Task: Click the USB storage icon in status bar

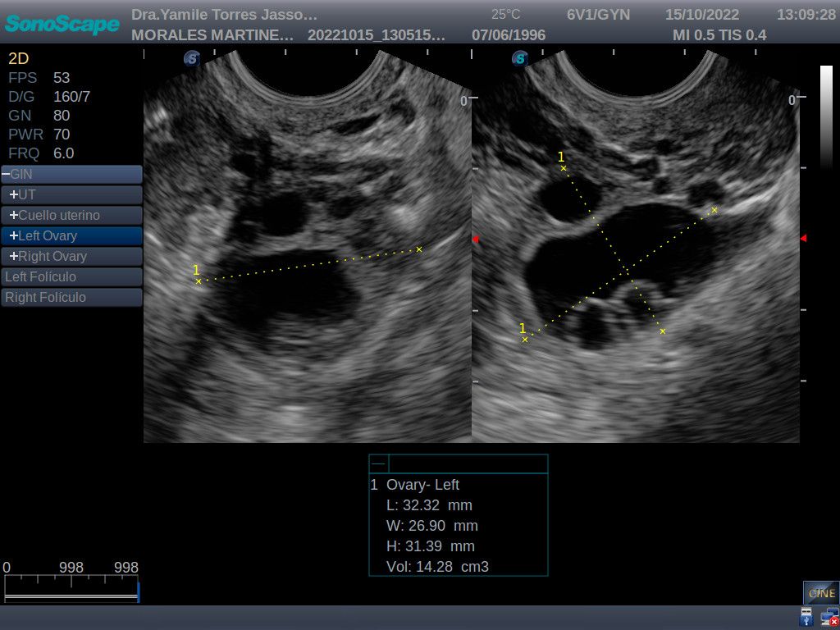Action: [806, 617]
